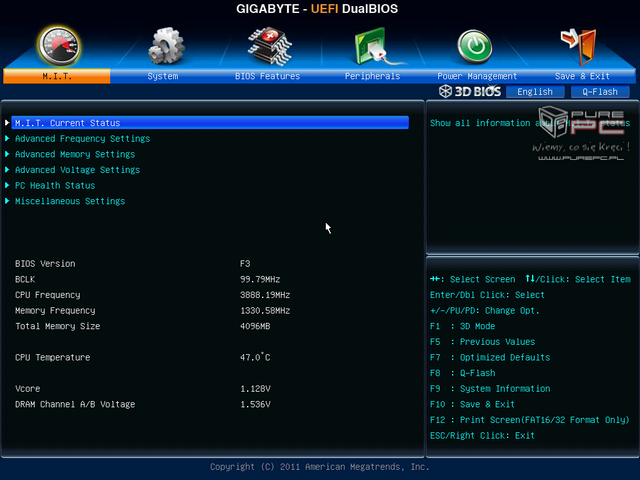
Task: Open Advanced Frequency Settings submenu
Action: pyautogui.click(x=82, y=139)
